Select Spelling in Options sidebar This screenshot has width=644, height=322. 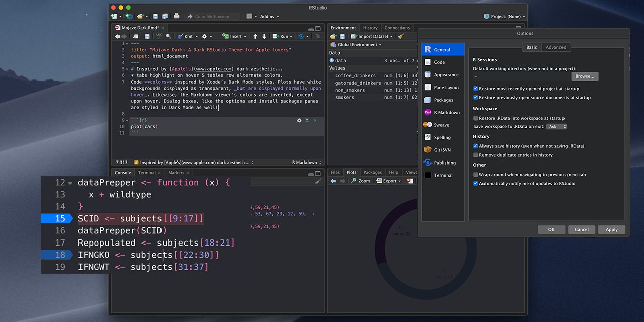(x=443, y=137)
